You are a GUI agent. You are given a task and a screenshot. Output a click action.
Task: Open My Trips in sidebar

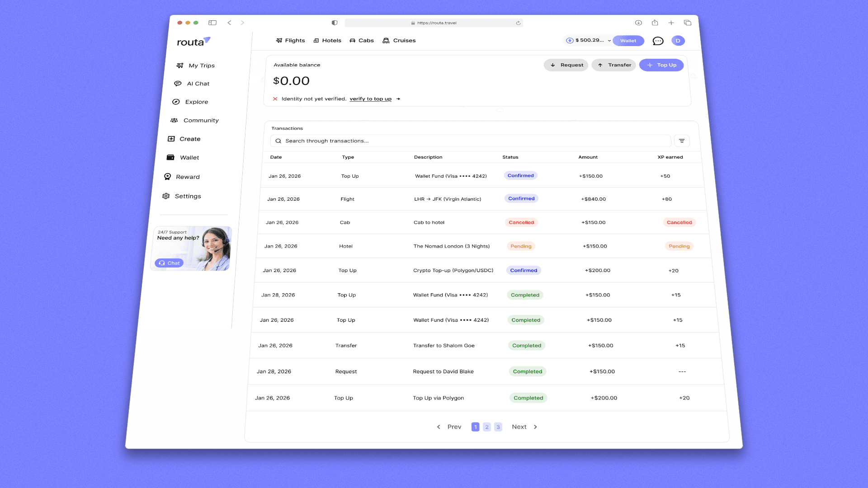(195, 66)
